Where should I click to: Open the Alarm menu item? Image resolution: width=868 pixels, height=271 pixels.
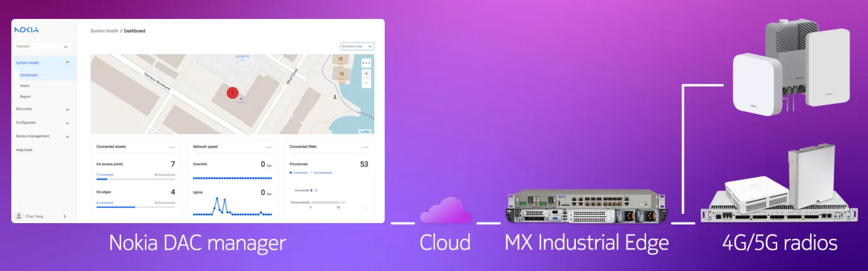(x=25, y=86)
